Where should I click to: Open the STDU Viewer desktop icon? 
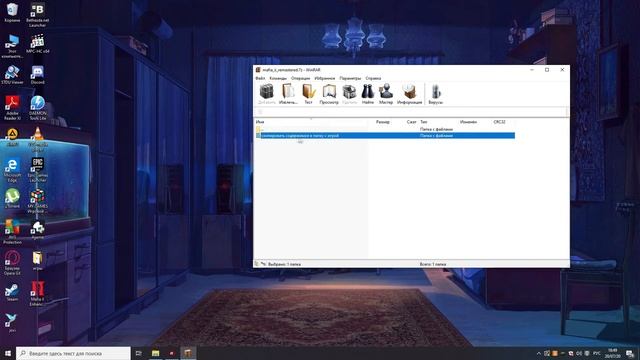click(12, 75)
